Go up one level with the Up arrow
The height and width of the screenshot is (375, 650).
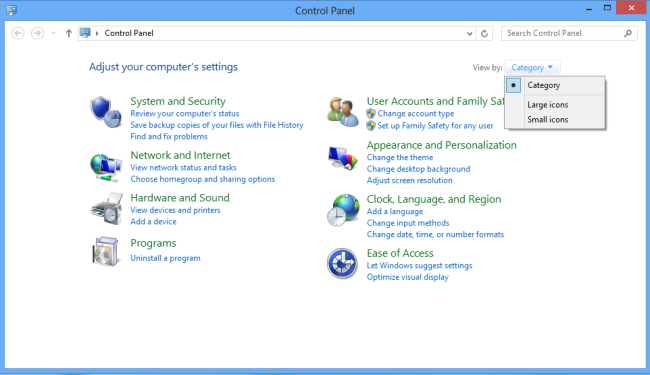(x=69, y=33)
